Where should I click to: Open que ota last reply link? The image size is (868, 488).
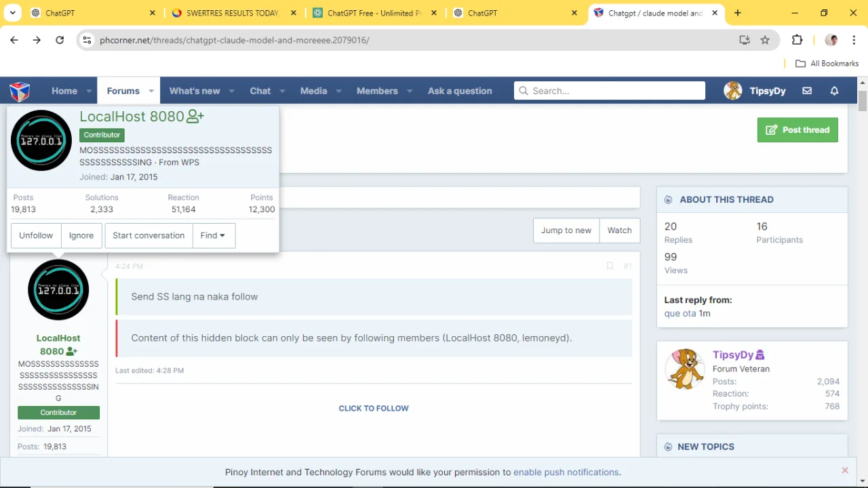click(x=680, y=313)
